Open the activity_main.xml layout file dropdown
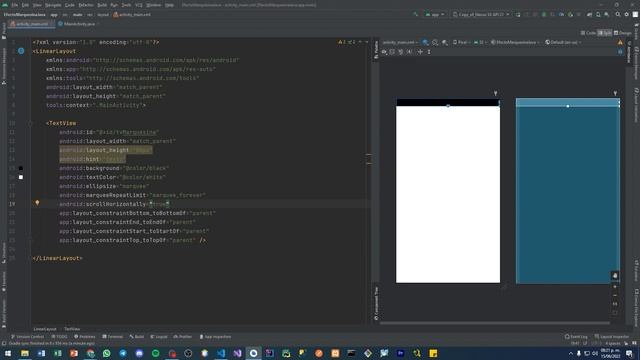Screen dimensions: 640x360 pyautogui.click(x=400, y=42)
